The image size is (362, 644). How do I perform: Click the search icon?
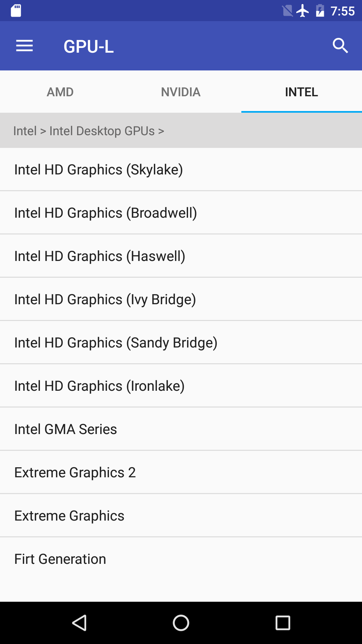coord(341,46)
